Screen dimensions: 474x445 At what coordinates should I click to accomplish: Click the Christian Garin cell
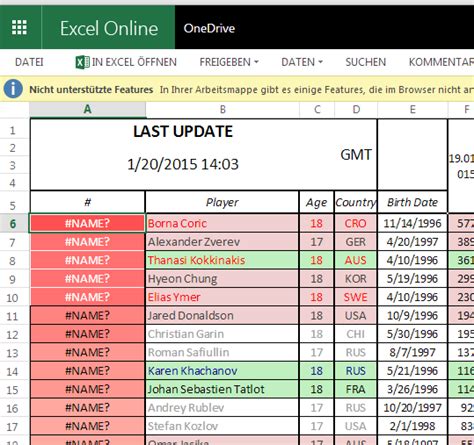[222, 334]
